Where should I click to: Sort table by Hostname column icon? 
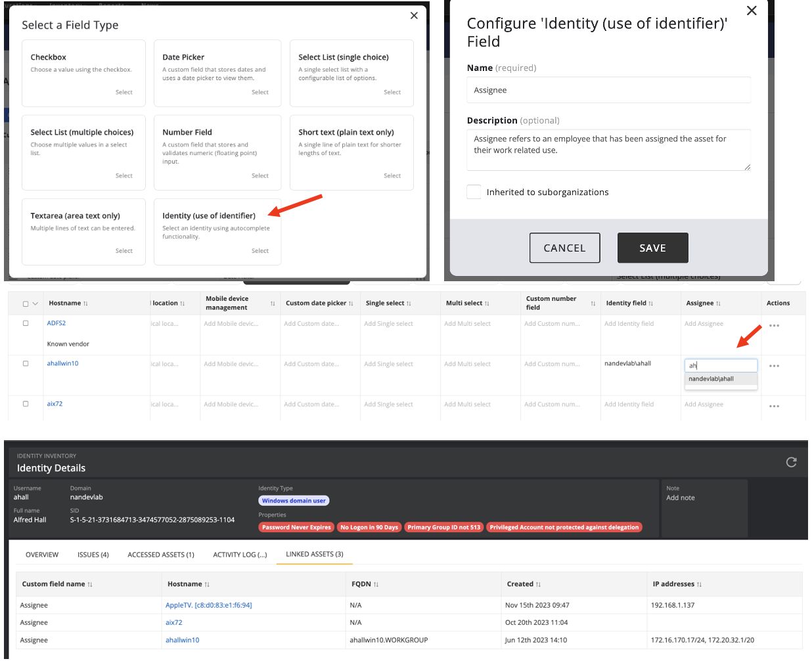click(x=85, y=304)
